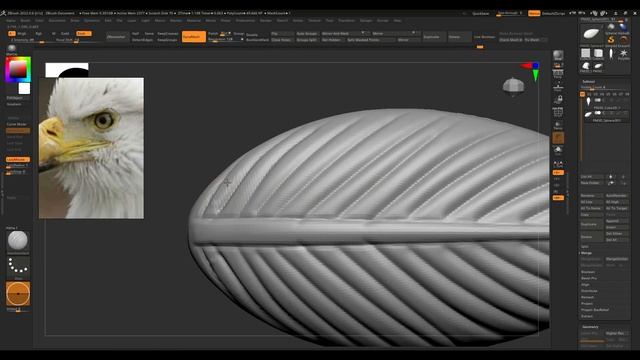This screenshot has width=640, height=360.
Task: Toggle the LazyMouse button
Action: 18,160
